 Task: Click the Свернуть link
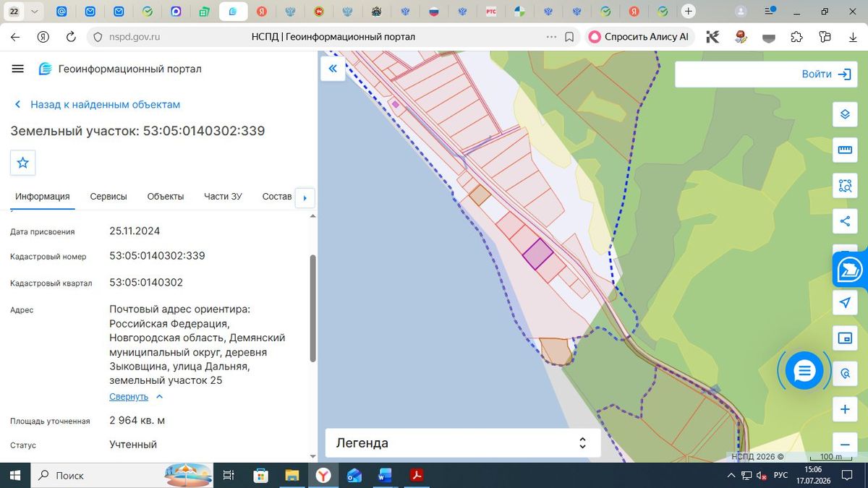point(129,397)
